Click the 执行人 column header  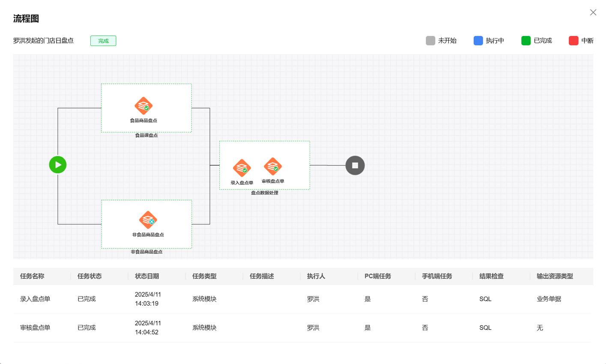(x=316, y=276)
